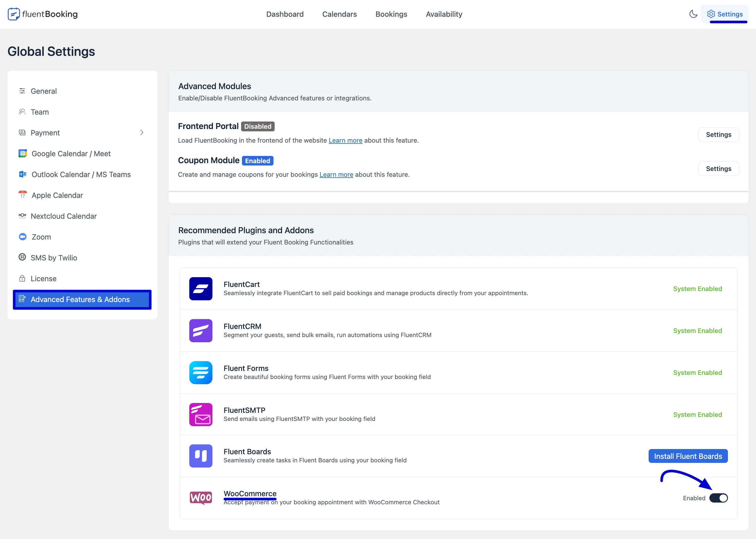This screenshot has width=756, height=539.
Task: Click the FluentCRM plugin logo
Action: (x=201, y=331)
